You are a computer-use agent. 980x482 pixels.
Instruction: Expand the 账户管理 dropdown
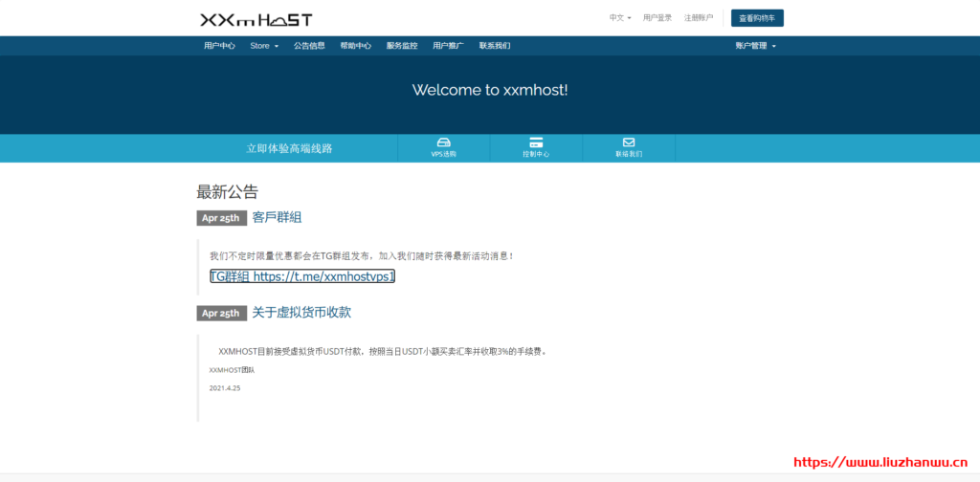(756, 46)
